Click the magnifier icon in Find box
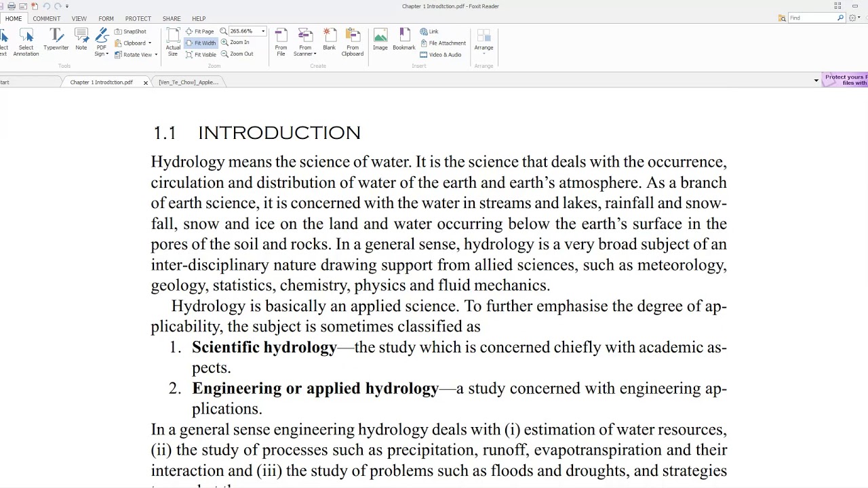This screenshot has width=868, height=488. (x=840, y=18)
